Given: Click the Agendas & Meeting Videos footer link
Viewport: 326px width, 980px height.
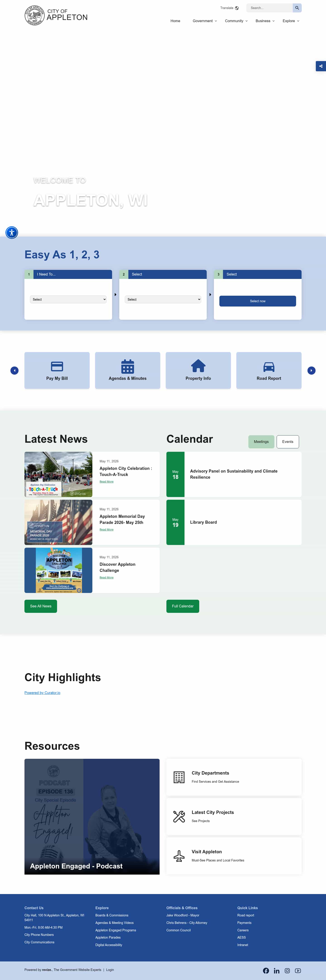Looking at the screenshot, I should click(114, 923).
